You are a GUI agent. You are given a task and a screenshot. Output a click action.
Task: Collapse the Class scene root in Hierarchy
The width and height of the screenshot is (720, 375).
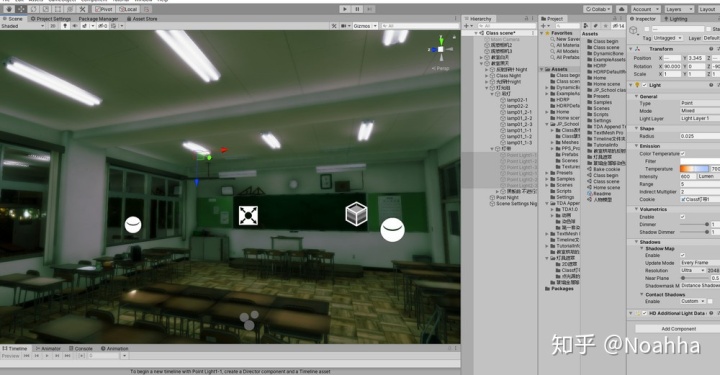[x=476, y=33]
